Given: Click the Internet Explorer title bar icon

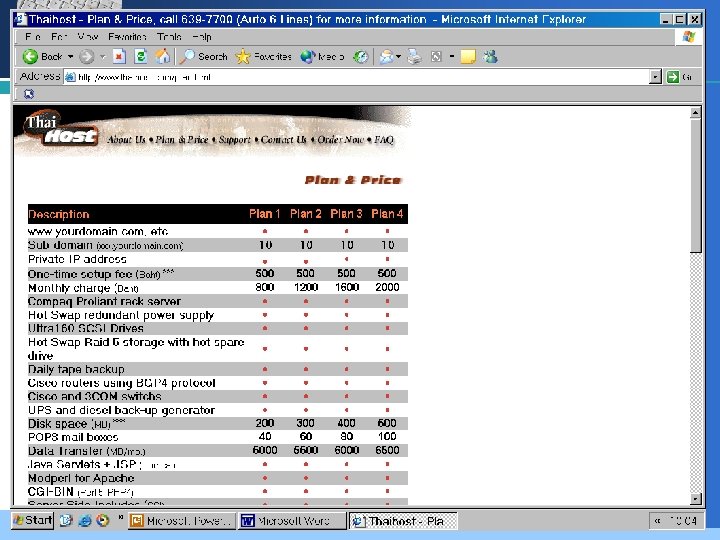Looking at the screenshot, I should [x=20, y=19].
